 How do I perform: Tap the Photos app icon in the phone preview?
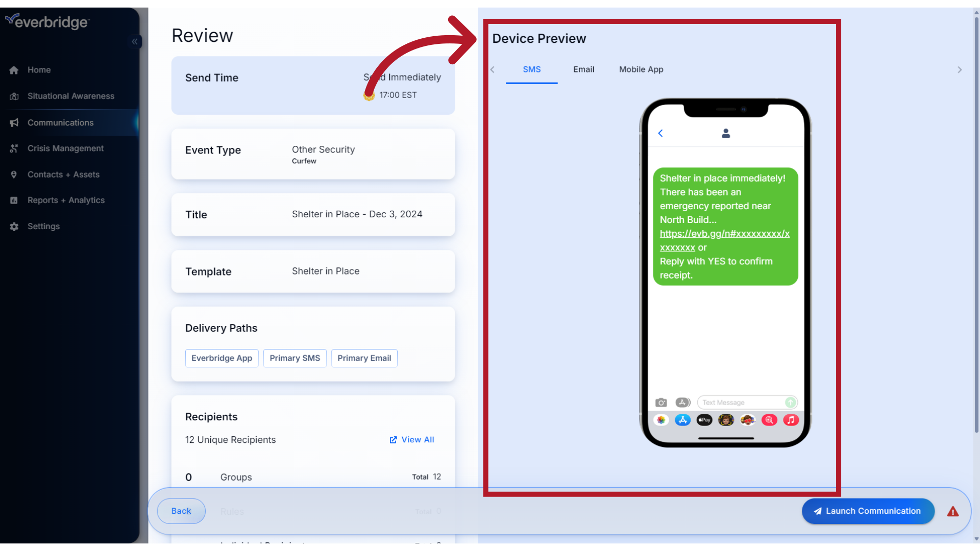(661, 420)
